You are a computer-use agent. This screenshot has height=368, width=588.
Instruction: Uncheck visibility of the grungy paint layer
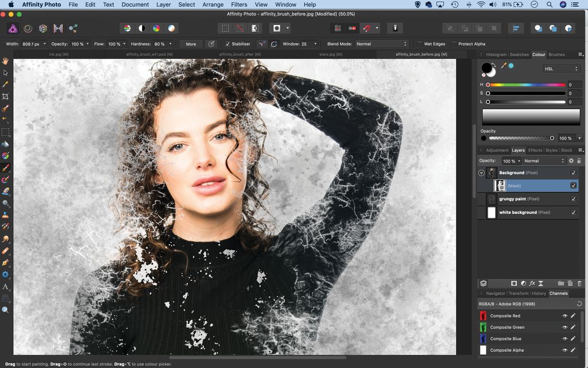click(x=572, y=199)
